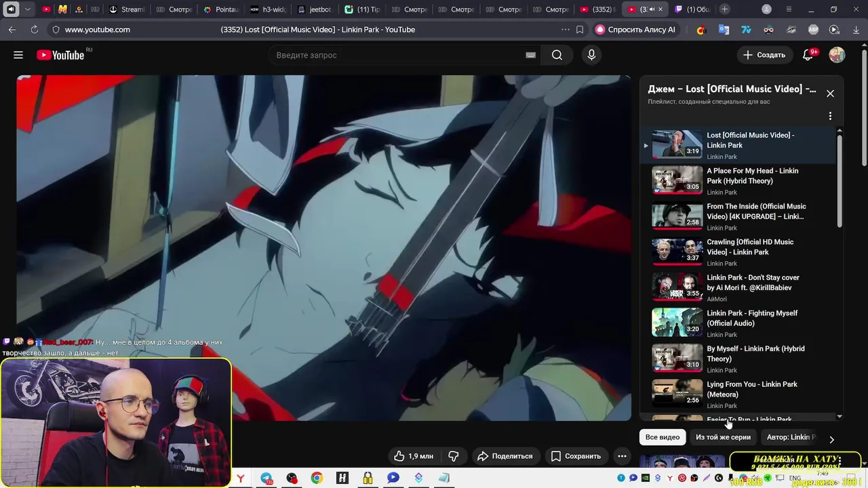The image size is (868, 488).
Task: Open address bar ellipsis menu
Action: click(565, 29)
